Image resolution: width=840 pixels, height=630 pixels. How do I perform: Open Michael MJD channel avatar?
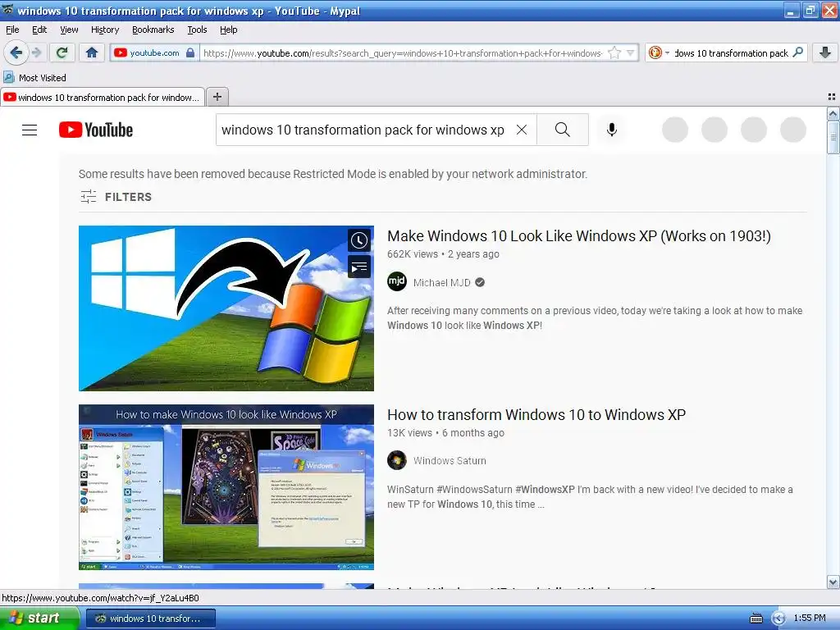point(397,282)
